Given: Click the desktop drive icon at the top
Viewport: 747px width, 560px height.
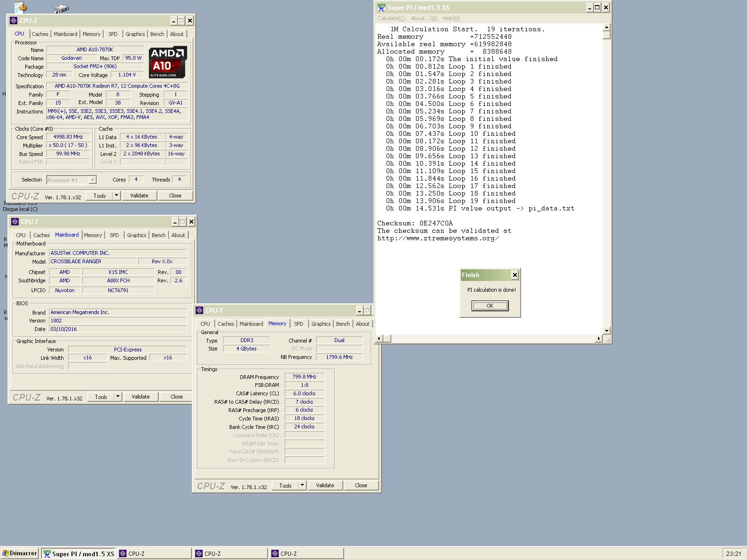Looking at the screenshot, I should point(61,8).
